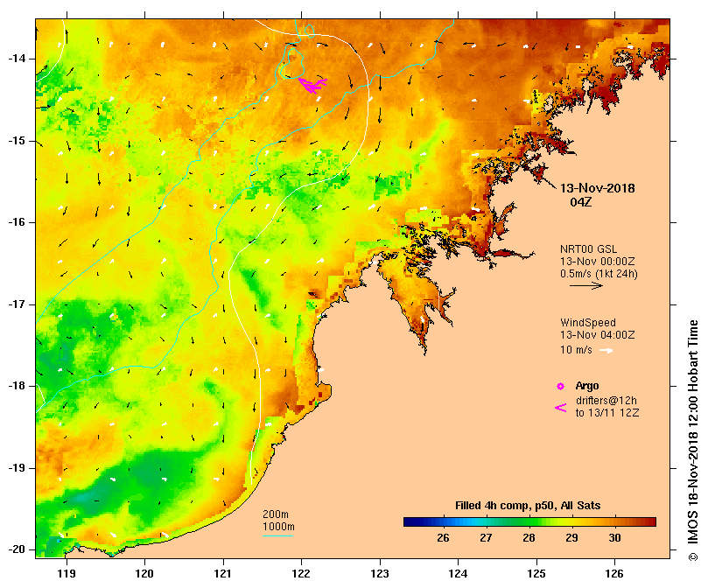
Task: Click the '-17' latitude axis label
Action: [x=17, y=304]
